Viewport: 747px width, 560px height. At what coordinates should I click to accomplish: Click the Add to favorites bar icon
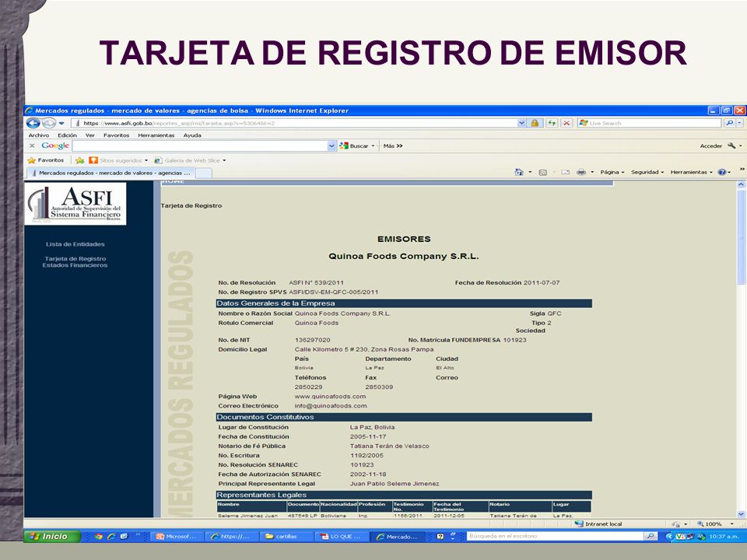(x=79, y=160)
